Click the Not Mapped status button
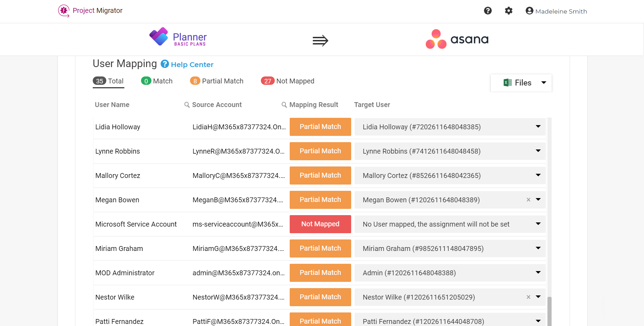Image resolution: width=644 pixels, height=326 pixels. pos(320,224)
